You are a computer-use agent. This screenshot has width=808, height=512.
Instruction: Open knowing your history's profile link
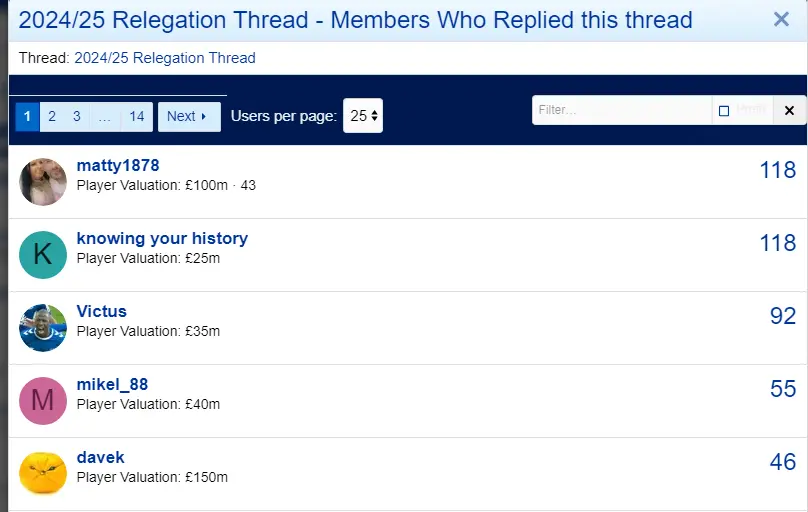tap(162, 238)
